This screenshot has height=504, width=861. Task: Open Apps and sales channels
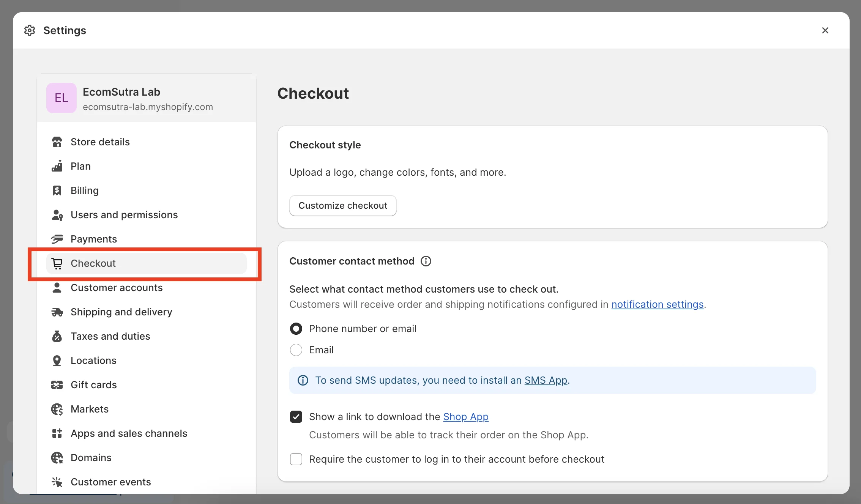coord(147,433)
